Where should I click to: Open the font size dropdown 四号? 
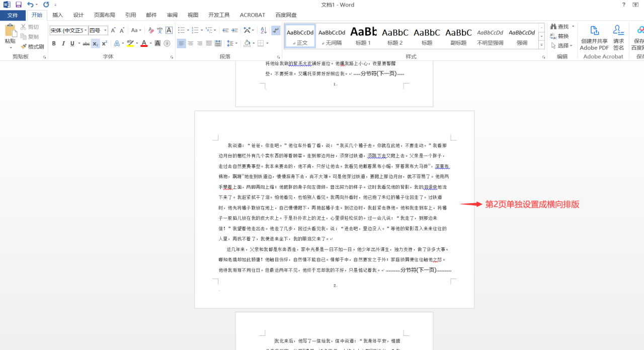(105, 31)
